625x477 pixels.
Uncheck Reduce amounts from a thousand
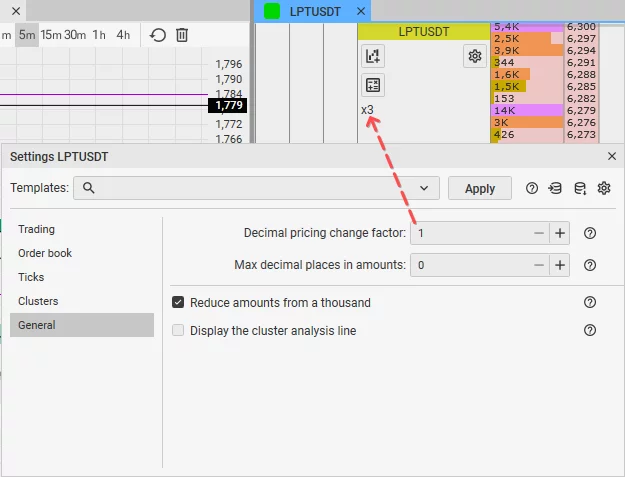[x=178, y=302]
